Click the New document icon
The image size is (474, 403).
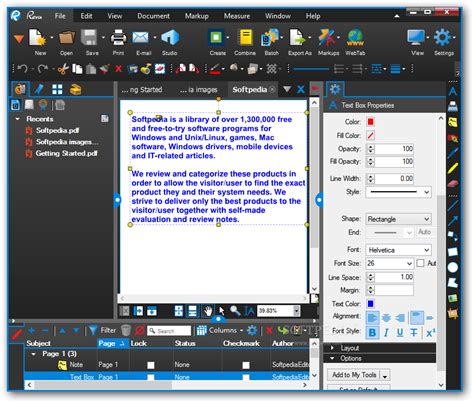coord(37,37)
